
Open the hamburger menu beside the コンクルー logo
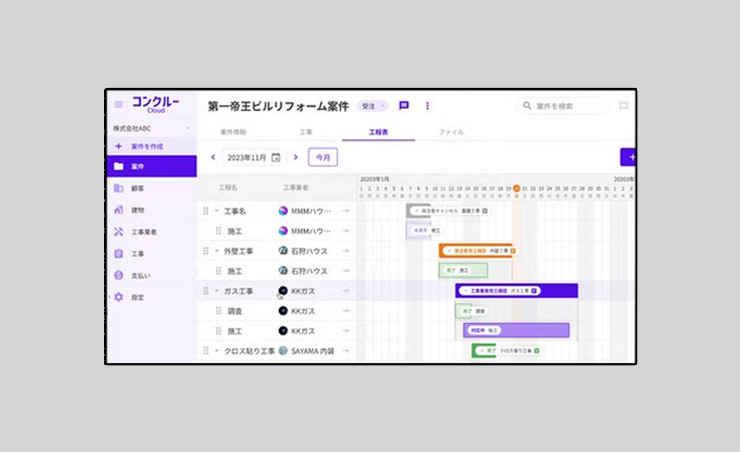119,104
